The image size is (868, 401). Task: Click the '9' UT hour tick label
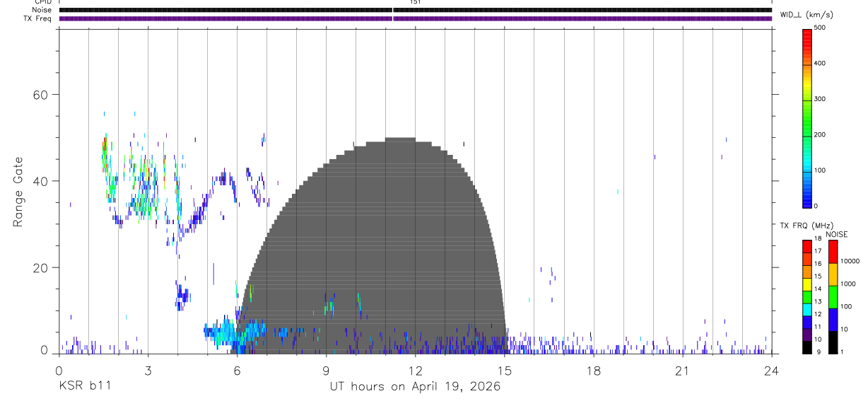(x=326, y=370)
